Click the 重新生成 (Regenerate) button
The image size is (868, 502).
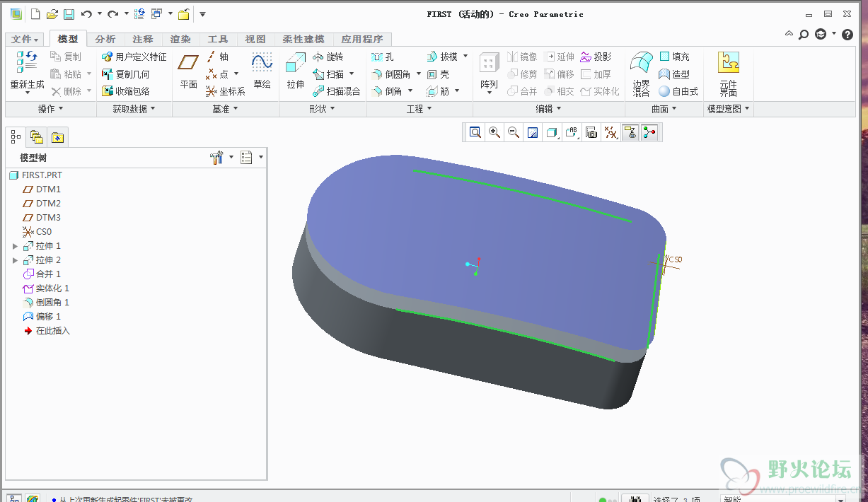[27, 74]
